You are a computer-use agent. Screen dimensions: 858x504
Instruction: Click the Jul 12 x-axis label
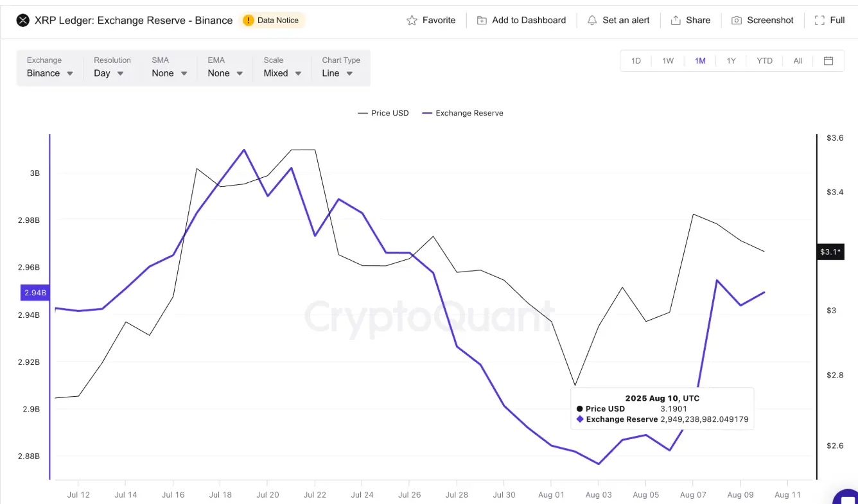click(x=78, y=495)
